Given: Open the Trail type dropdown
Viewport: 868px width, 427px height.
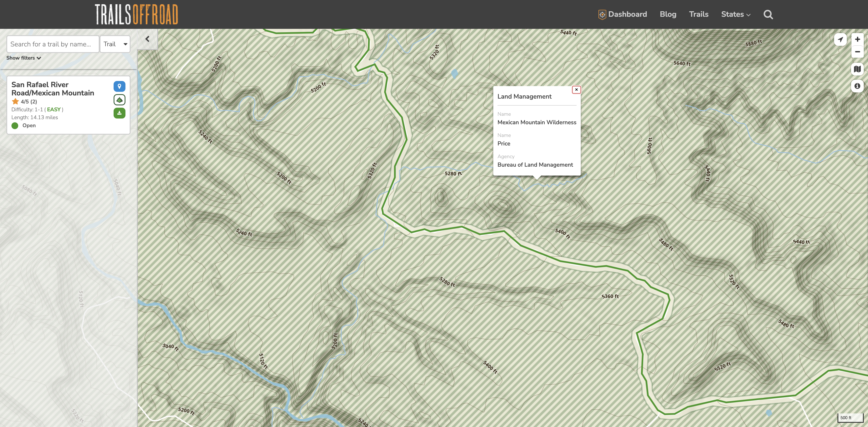Looking at the screenshot, I should pyautogui.click(x=115, y=44).
